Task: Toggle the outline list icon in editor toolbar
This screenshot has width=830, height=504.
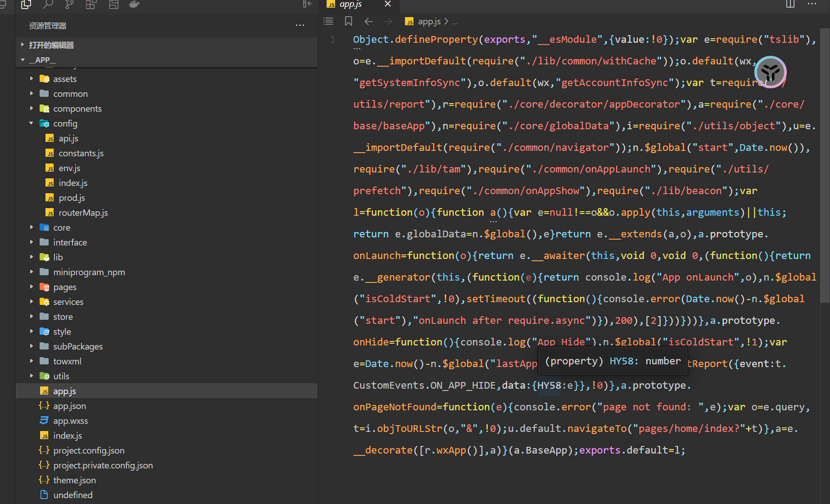Action: pyautogui.click(x=329, y=21)
